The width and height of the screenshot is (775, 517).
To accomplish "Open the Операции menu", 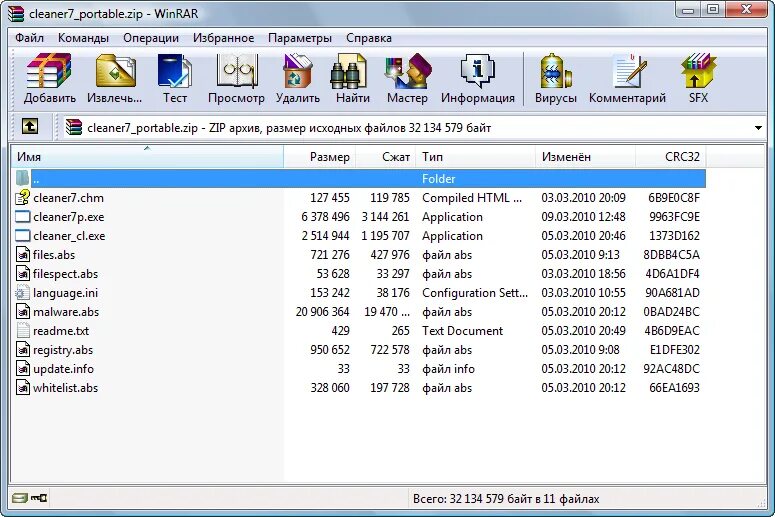I will tap(151, 38).
